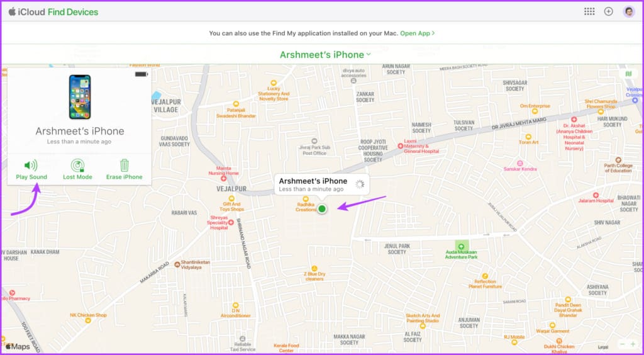Click the Erase iPhone trash icon
The image size is (644, 355).
click(x=124, y=165)
